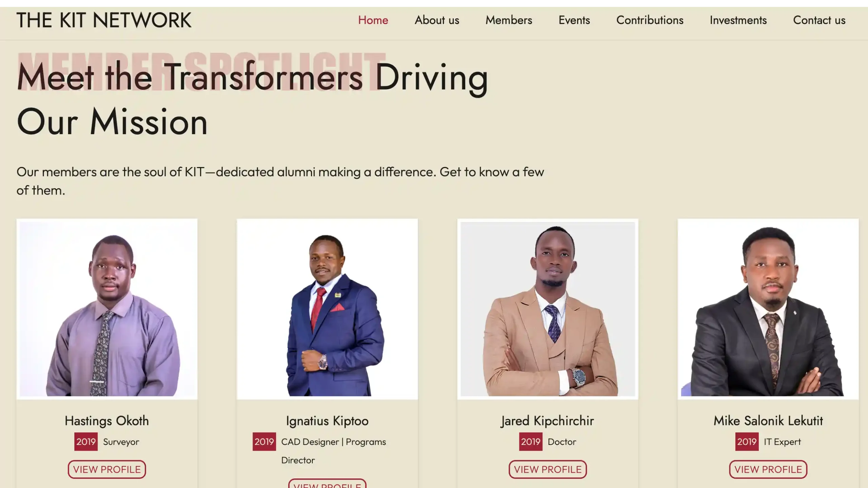View Hastings Okoth's profile button
Screen dimensions: 868x488
107,469
